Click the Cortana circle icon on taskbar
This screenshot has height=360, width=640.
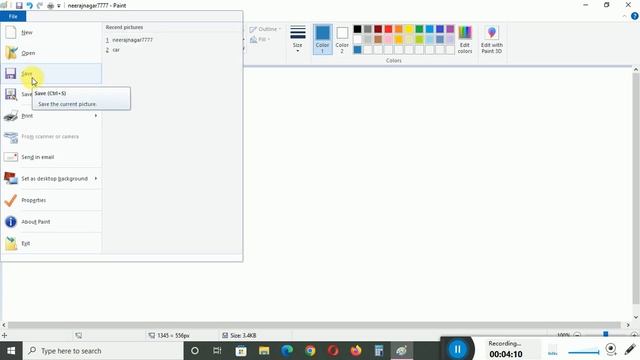point(195,351)
